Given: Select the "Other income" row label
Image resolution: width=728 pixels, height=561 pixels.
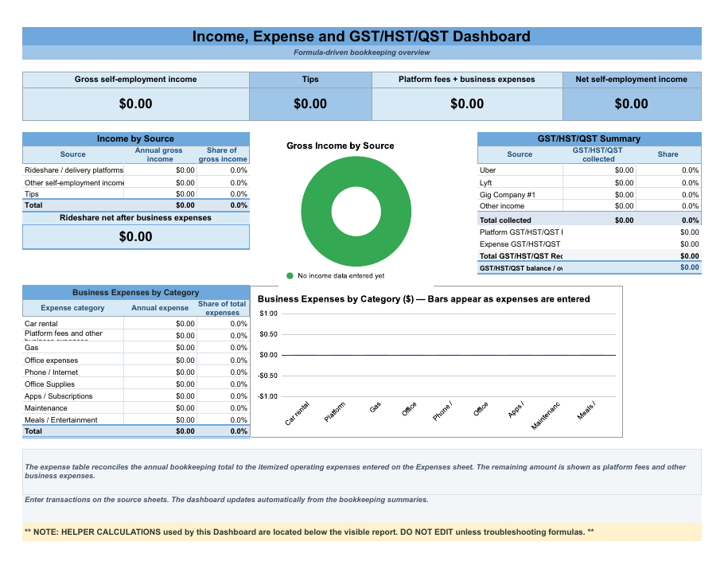Looking at the screenshot, I should [502, 206].
